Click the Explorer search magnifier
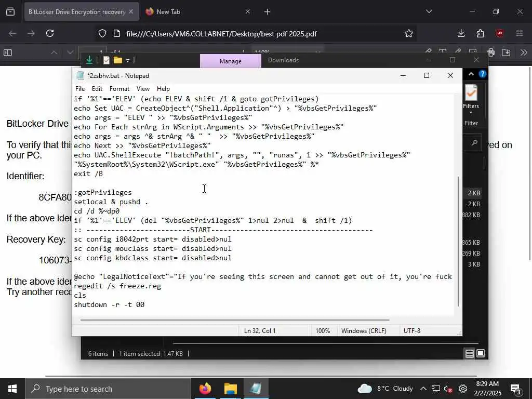This screenshot has width=532, height=399. [474, 143]
